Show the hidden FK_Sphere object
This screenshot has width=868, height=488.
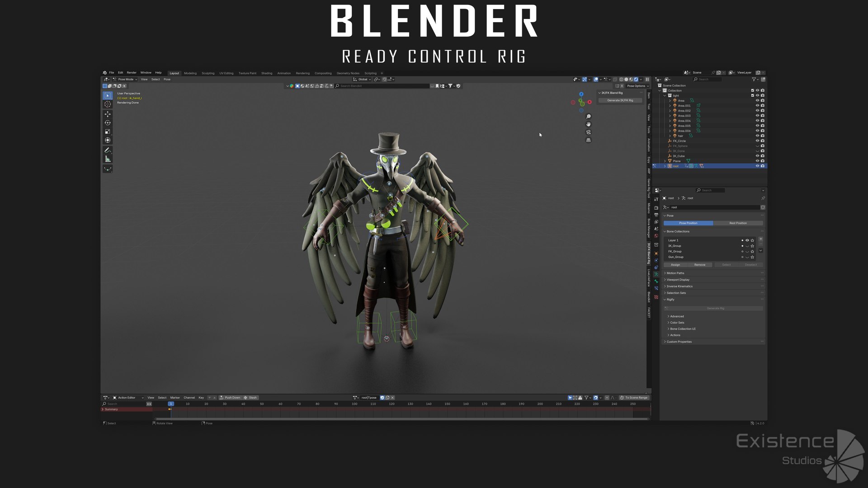(757, 146)
